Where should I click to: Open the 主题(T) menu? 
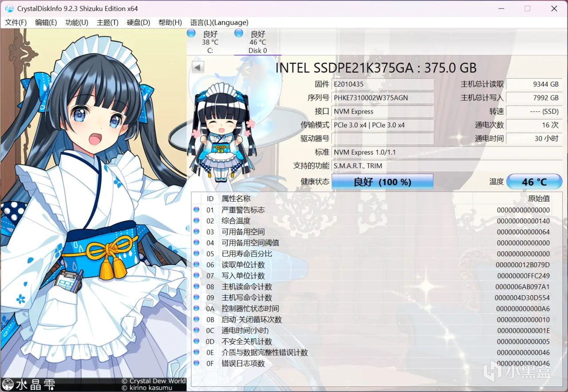[x=107, y=23]
